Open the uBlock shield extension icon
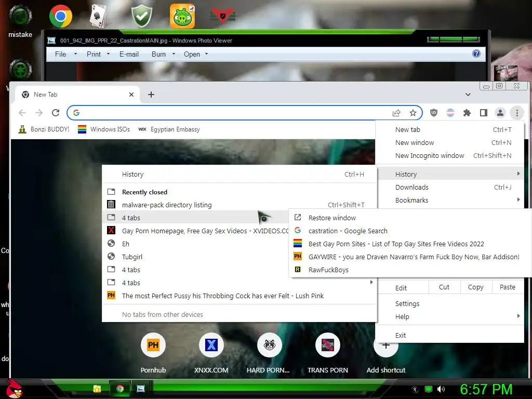Viewport: 532px width, 399px height. [x=434, y=113]
